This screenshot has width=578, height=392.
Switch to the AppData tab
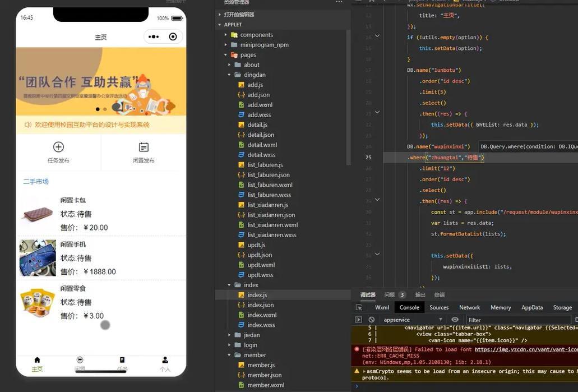(532, 307)
